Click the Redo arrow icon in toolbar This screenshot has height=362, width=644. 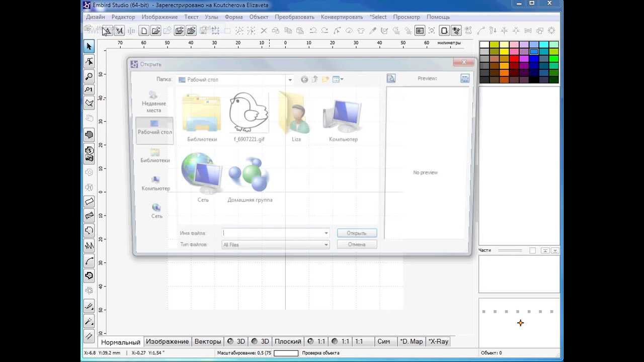[x=325, y=31]
